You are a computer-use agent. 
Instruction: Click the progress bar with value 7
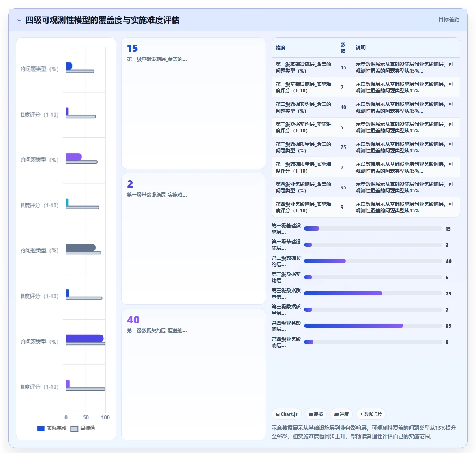373,310
